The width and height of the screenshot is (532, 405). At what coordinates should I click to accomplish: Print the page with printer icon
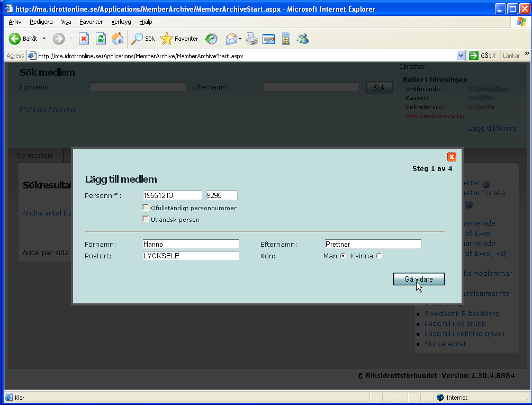point(252,39)
